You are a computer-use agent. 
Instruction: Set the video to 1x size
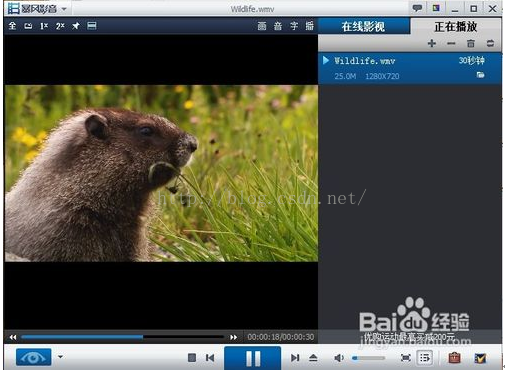pos(44,26)
